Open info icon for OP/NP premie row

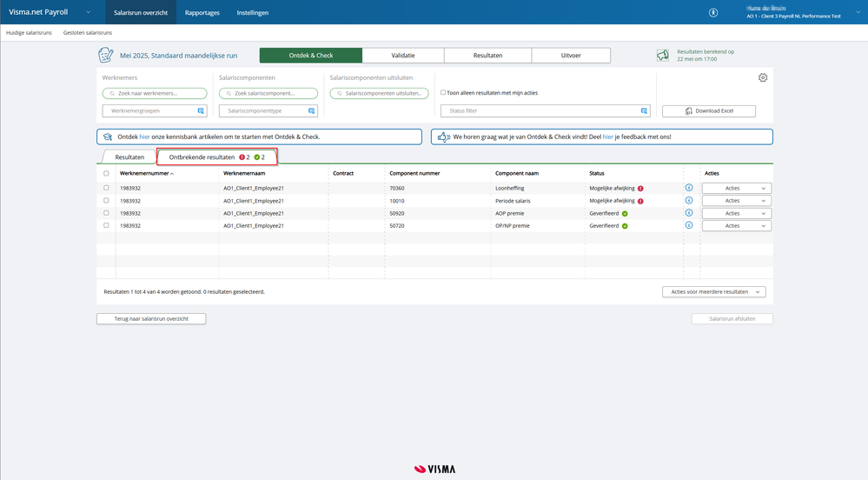[x=689, y=225]
